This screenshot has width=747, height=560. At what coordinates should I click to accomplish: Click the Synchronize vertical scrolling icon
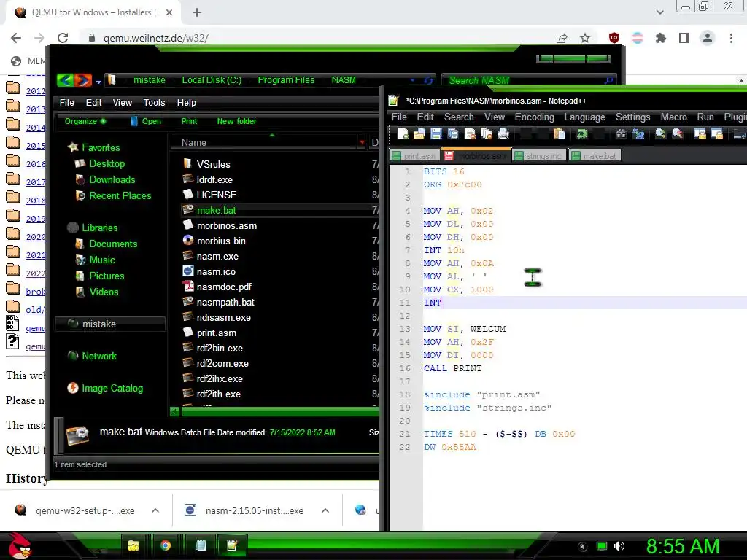(700, 134)
